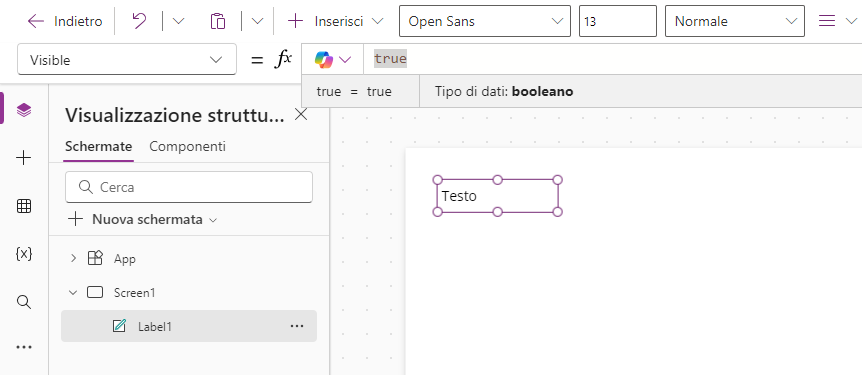The height and width of the screenshot is (375, 862).
Task: Switch to the Componenti tab
Action: click(187, 147)
